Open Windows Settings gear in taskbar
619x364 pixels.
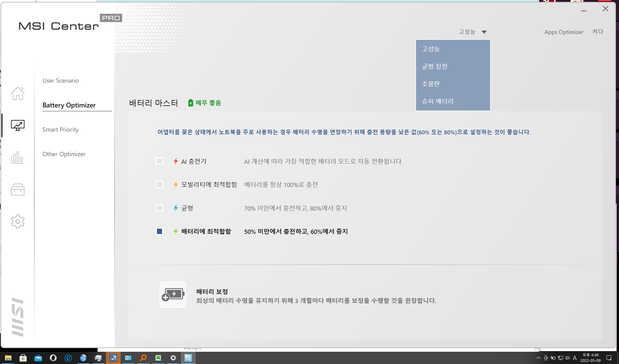click(173, 358)
